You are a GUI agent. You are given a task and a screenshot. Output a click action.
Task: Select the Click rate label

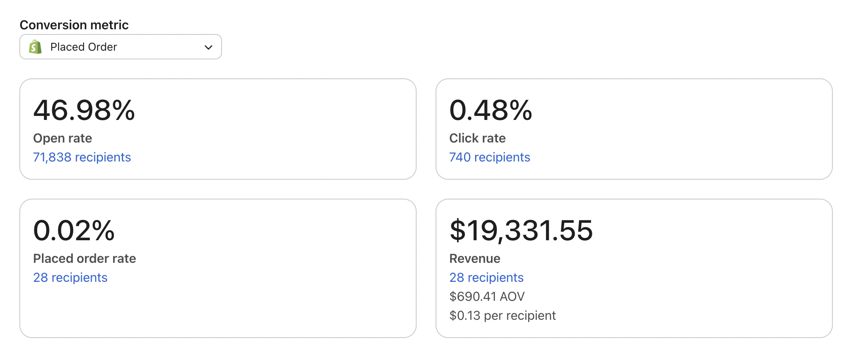tap(477, 138)
